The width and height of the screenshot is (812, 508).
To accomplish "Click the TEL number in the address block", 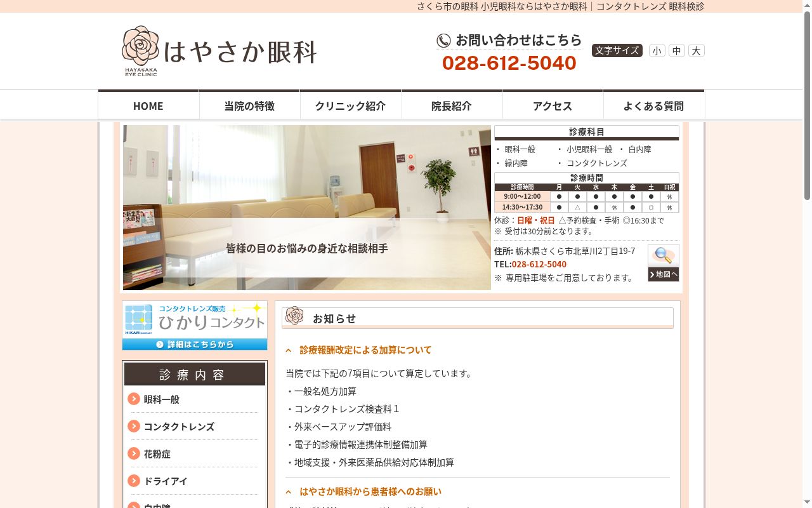I will 539,264.
